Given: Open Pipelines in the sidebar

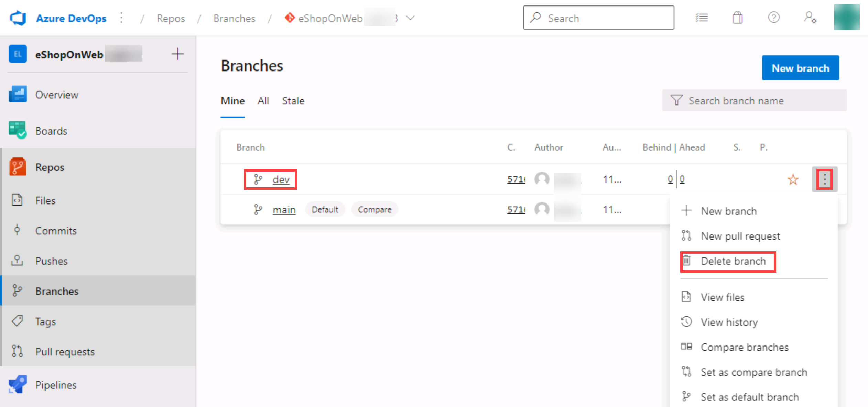Looking at the screenshot, I should pos(98,385).
